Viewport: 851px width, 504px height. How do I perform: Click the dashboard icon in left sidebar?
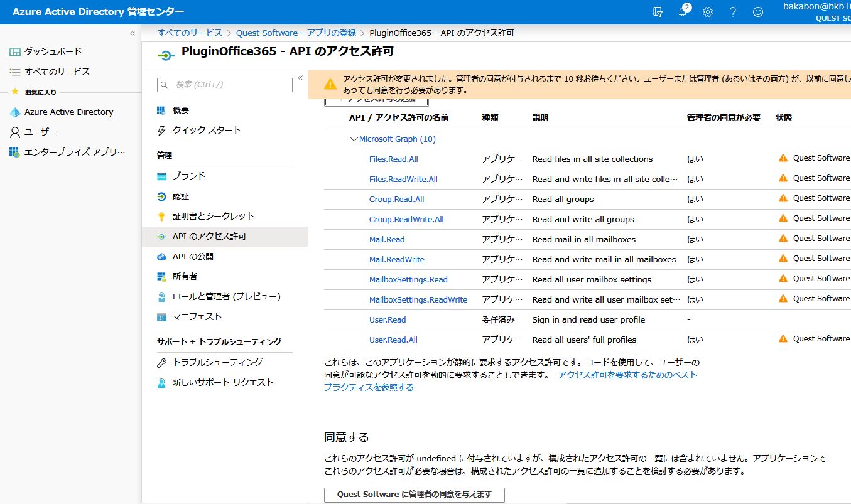click(x=15, y=51)
